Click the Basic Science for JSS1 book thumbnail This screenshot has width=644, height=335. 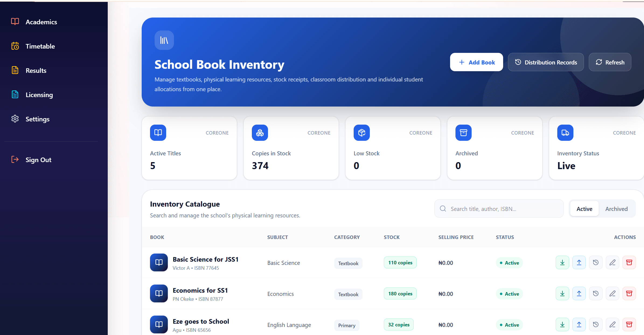[159, 262]
